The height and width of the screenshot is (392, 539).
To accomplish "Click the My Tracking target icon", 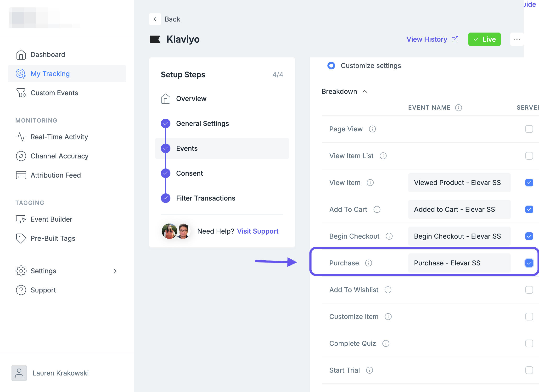I will point(21,74).
